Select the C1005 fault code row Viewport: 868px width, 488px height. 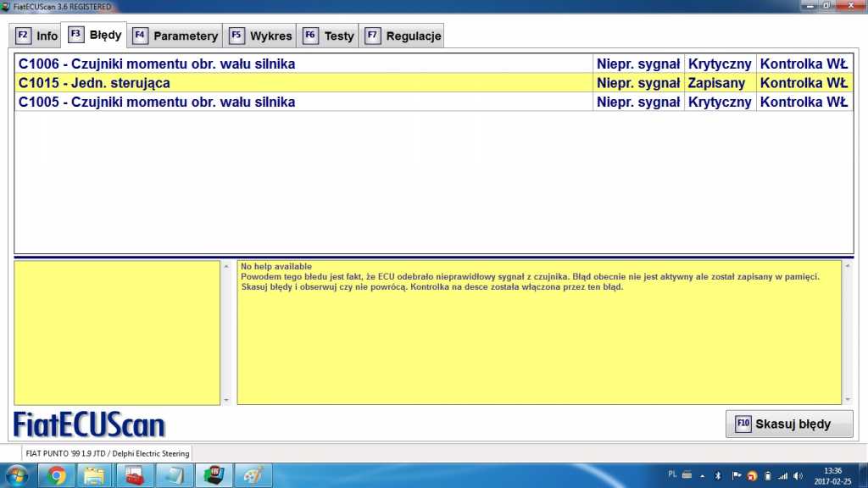[x=303, y=102]
